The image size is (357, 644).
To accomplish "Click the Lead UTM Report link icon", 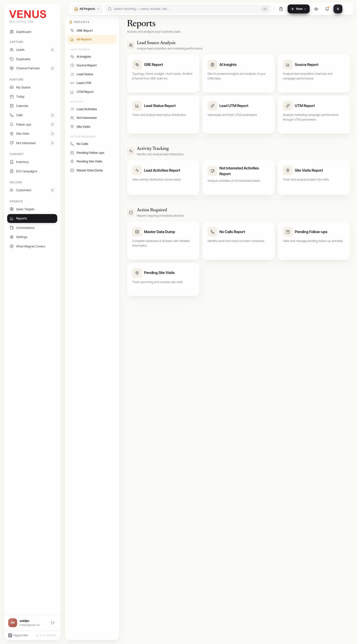I will coord(212,106).
